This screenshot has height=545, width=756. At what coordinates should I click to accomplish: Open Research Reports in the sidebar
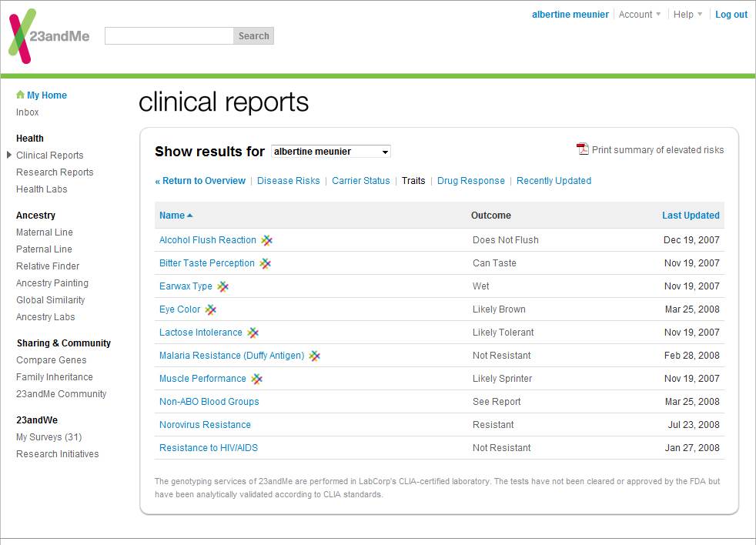(55, 172)
